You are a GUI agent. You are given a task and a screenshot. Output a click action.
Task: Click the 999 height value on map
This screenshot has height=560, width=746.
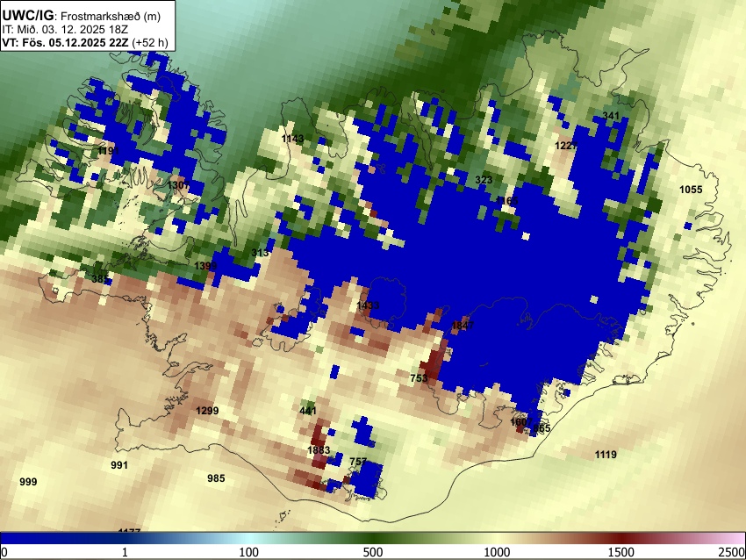pos(28,482)
